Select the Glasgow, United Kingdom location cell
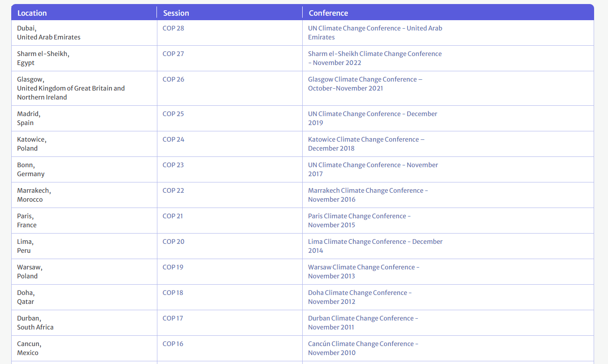608x364 pixels. (x=84, y=88)
